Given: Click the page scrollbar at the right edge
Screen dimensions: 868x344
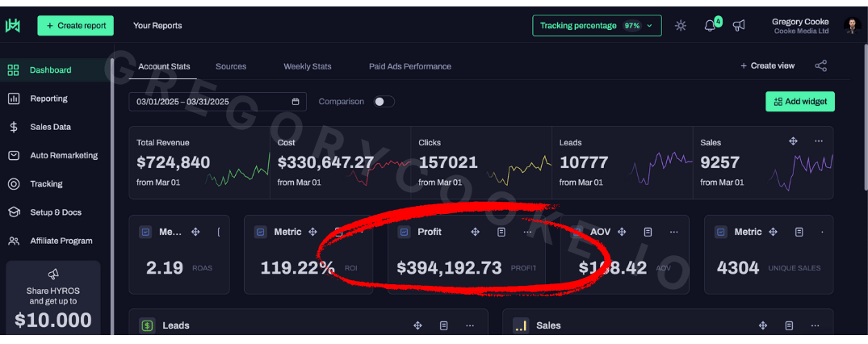Looking at the screenshot, I should 865,119.
